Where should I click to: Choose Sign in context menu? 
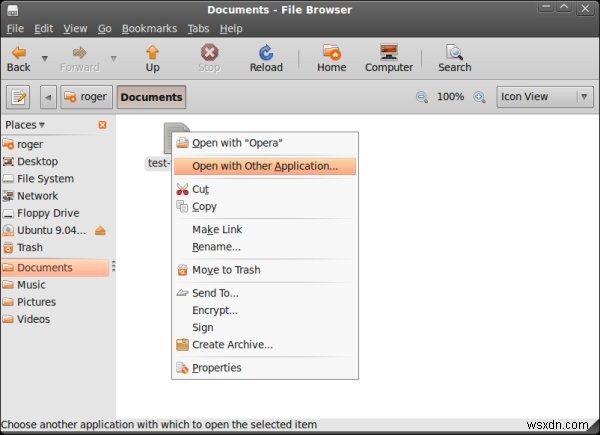pyautogui.click(x=265, y=327)
